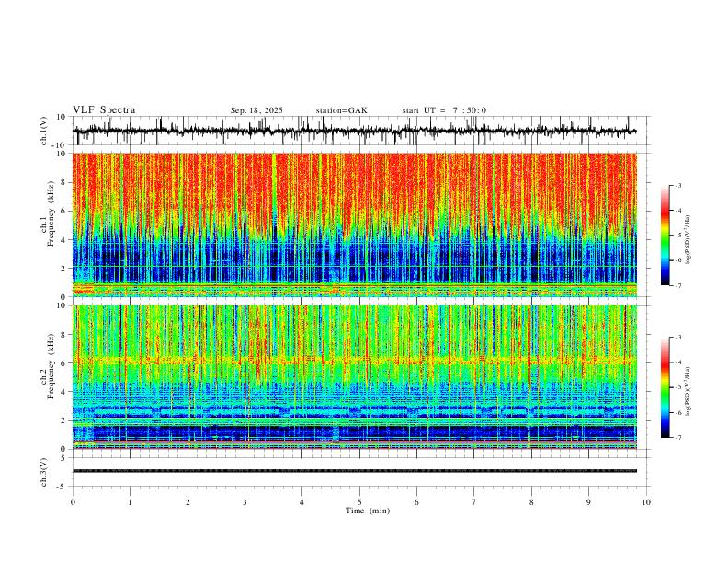Screen dimensions: 728x563
Task: Click the '-3' label on ch.1 color bar
Action: point(678,185)
